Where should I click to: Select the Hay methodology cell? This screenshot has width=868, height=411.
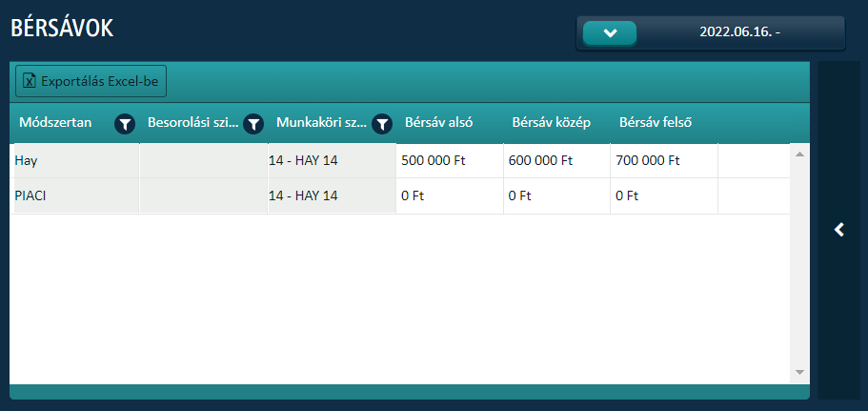click(x=74, y=160)
